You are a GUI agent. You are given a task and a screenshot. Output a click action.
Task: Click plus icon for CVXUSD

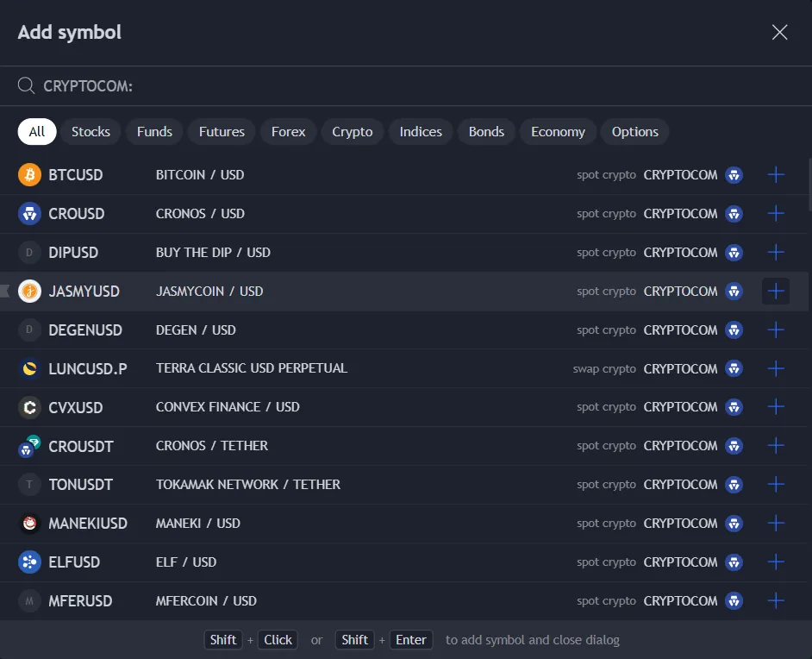(x=775, y=407)
